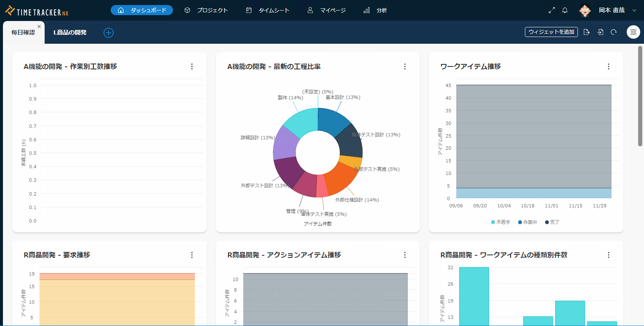644x326 pixels.
Task: Click the ウィジェットを追加 button
Action: pos(551,32)
